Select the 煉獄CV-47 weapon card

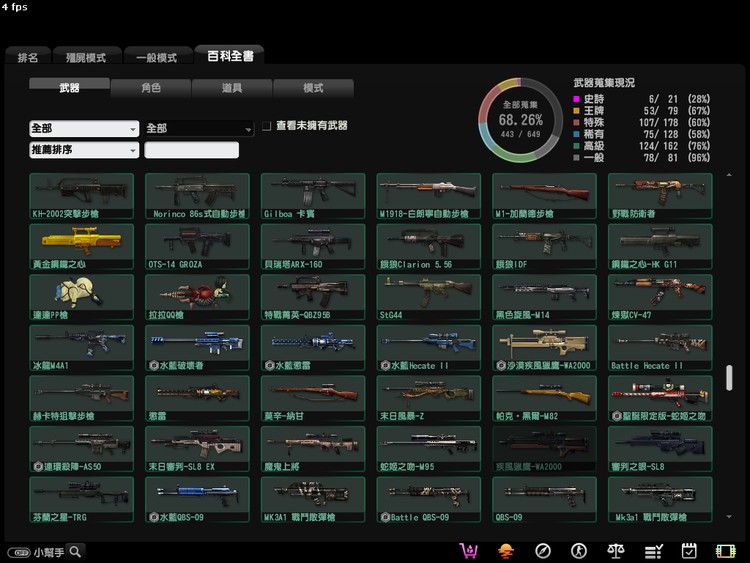click(x=660, y=297)
